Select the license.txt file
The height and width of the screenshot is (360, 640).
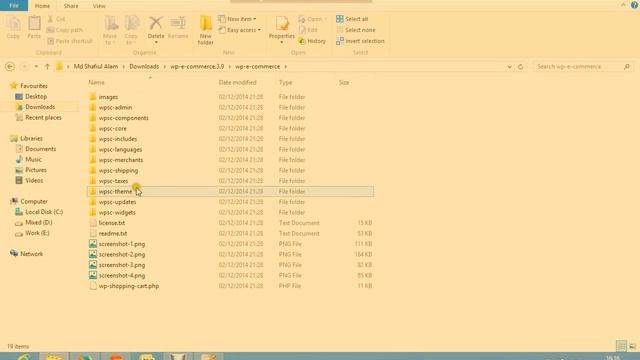[x=112, y=223]
